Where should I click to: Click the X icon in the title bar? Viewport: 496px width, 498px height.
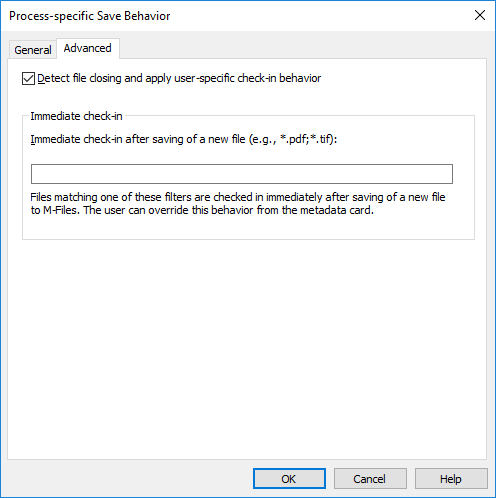click(x=480, y=15)
